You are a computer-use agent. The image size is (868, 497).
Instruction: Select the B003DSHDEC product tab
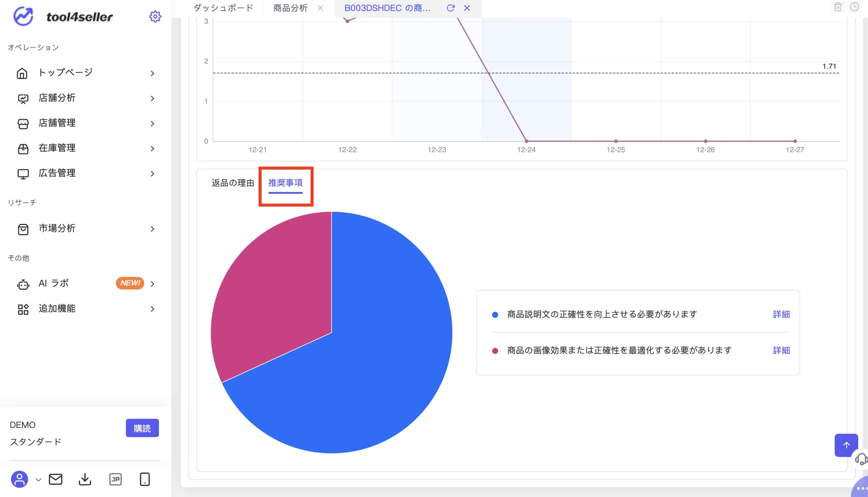(x=387, y=8)
